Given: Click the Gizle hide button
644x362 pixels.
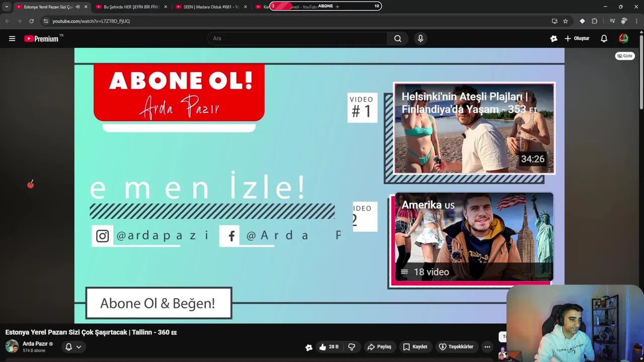Looking at the screenshot, I should click(x=624, y=56).
